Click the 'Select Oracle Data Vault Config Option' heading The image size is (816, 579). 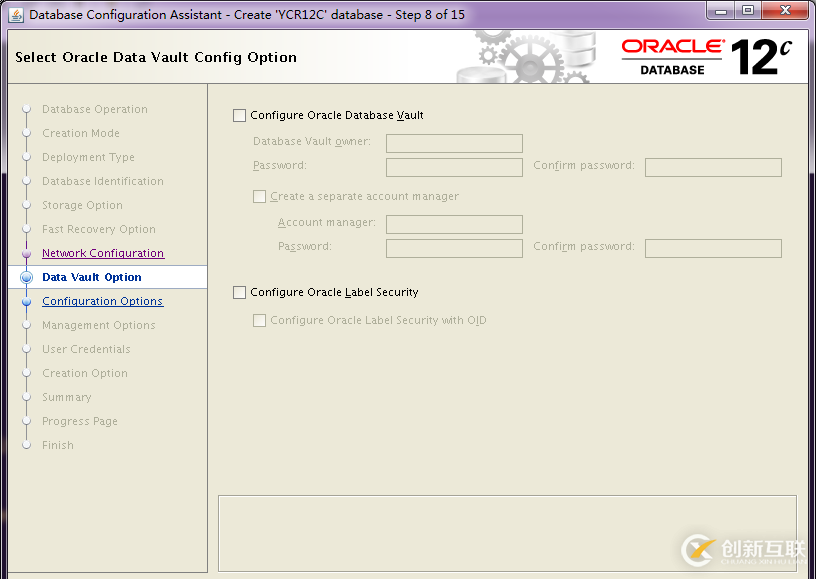(x=156, y=57)
